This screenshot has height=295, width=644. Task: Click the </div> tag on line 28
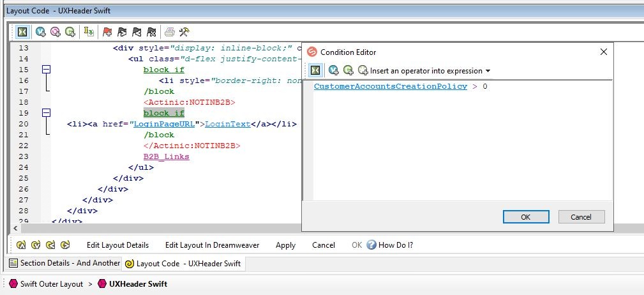[x=82, y=211]
